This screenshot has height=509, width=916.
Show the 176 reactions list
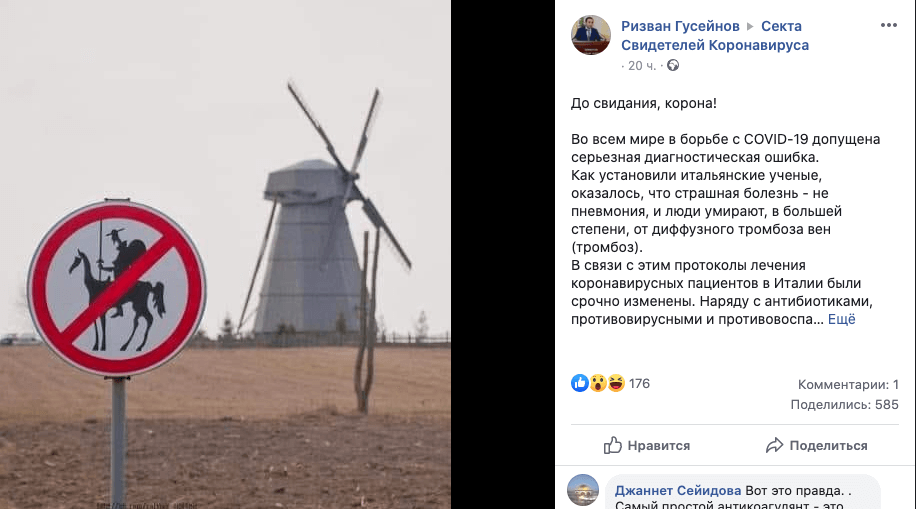pyautogui.click(x=639, y=383)
